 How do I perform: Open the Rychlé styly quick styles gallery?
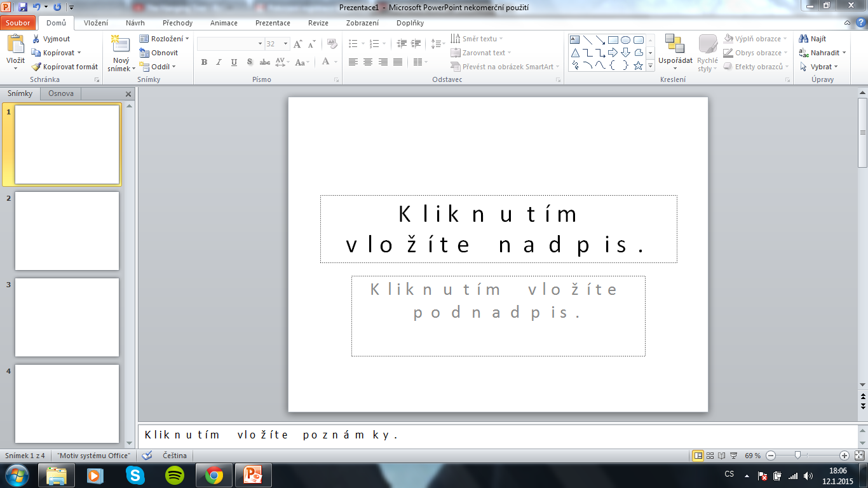point(707,53)
